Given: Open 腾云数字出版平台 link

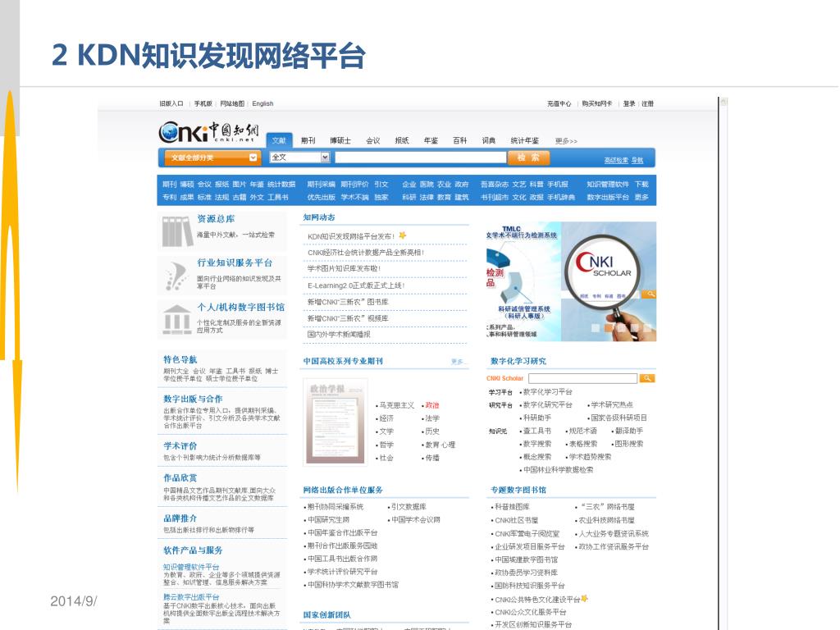Looking at the screenshot, I should tap(191, 597).
